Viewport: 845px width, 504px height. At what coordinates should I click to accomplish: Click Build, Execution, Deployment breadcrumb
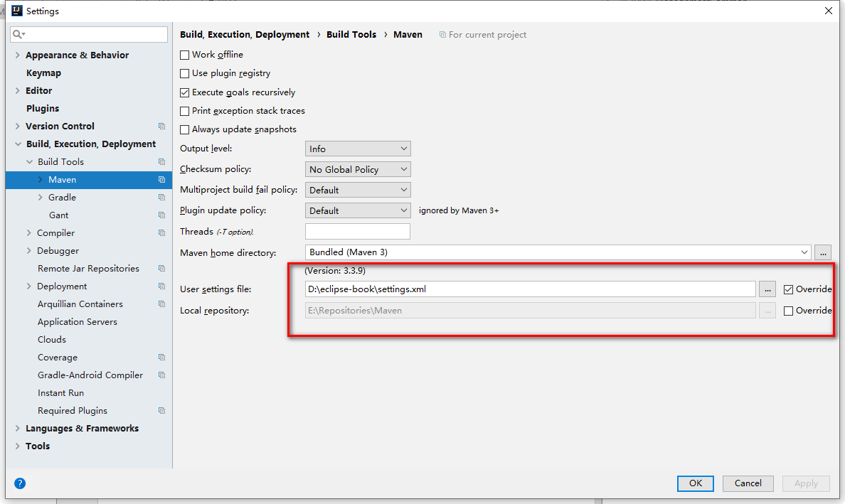(x=245, y=34)
